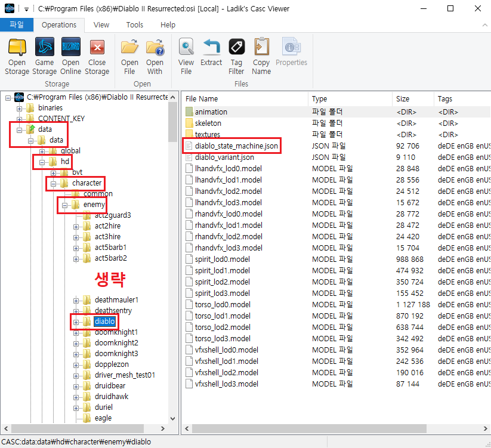This screenshot has width=491, height=448.
Task: Click the tree panel scroll down arrow
Action: click(x=172, y=419)
